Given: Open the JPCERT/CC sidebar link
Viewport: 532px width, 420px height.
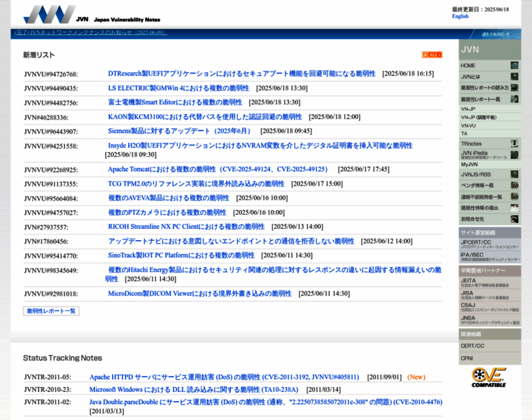Looking at the screenshot, I should point(489,244).
